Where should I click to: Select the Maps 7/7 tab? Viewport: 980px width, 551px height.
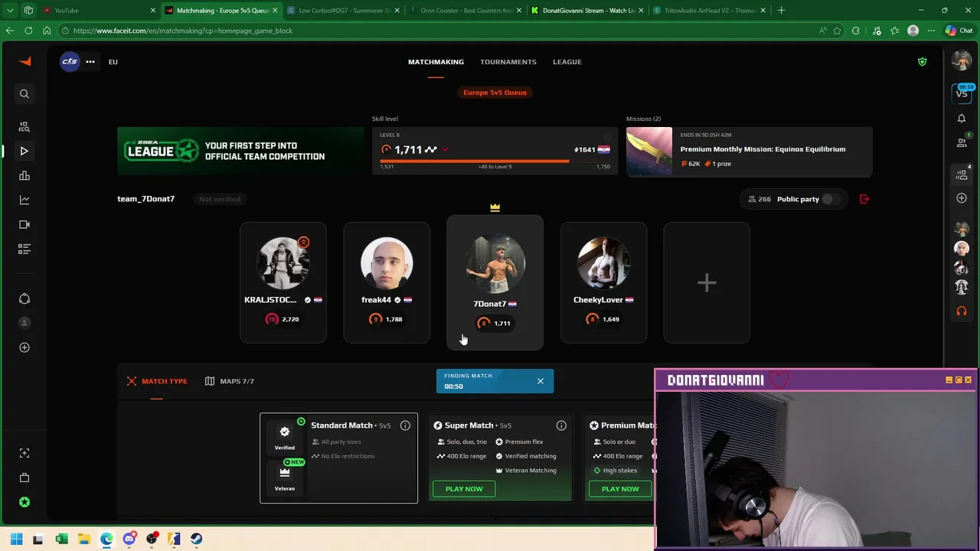tap(230, 381)
